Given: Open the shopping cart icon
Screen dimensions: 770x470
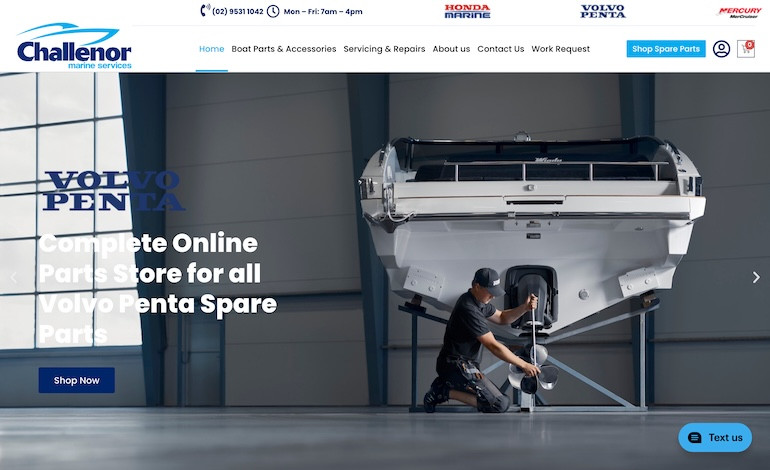Looking at the screenshot, I should click(x=745, y=49).
